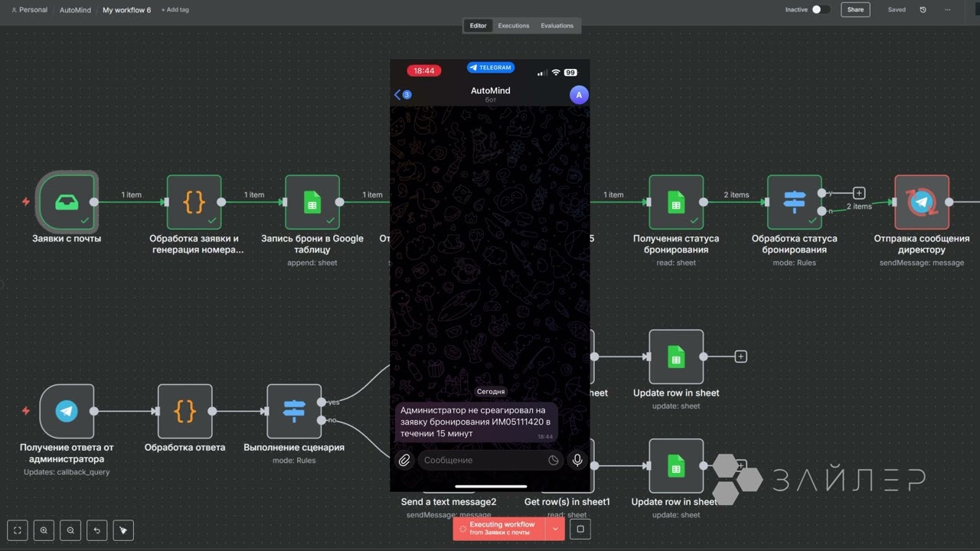Open the Получение ответа от администратора trigger node
This screenshot has width=980, height=551.
point(67,412)
